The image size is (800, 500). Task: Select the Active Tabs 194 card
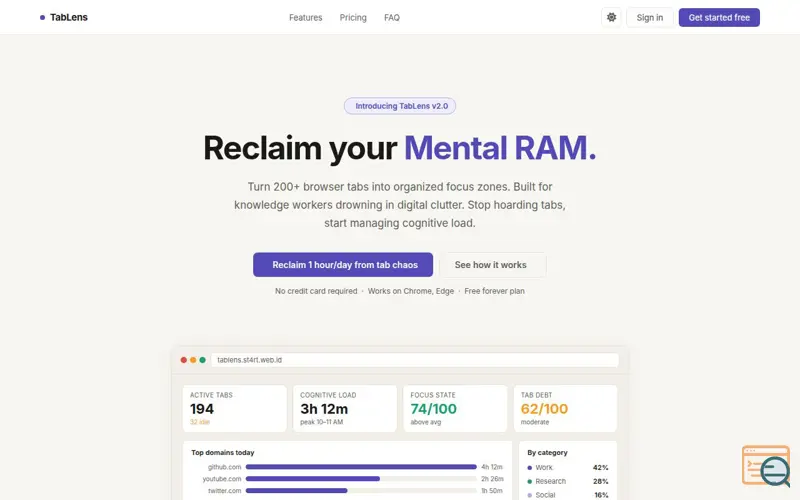pos(235,409)
